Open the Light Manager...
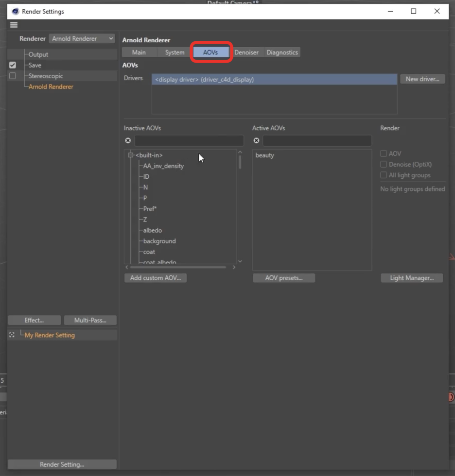This screenshot has width=455, height=476. point(412,278)
